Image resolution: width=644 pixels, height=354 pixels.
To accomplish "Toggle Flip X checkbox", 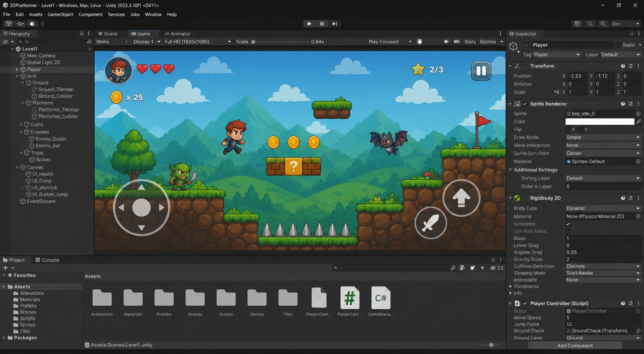I will coord(568,130).
